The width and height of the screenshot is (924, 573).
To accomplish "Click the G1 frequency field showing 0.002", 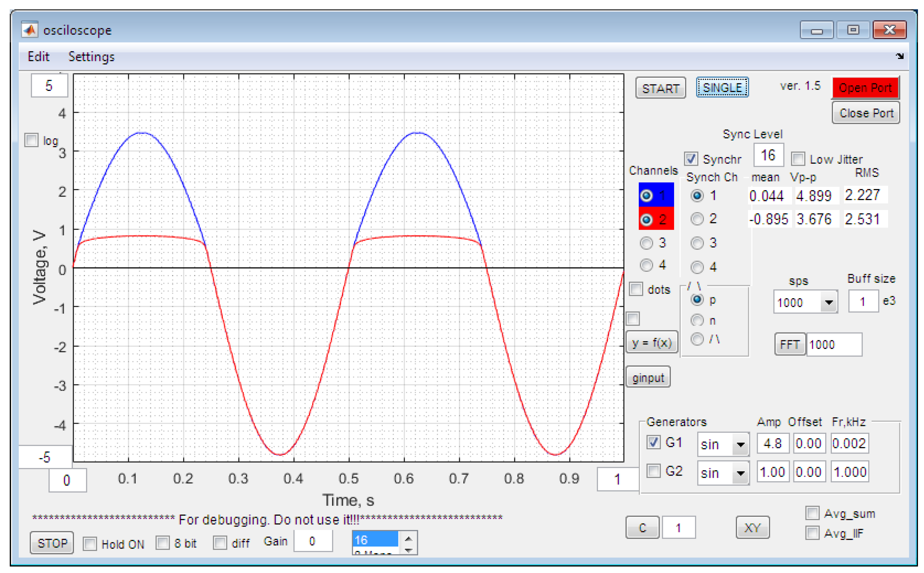I will (849, 443).
